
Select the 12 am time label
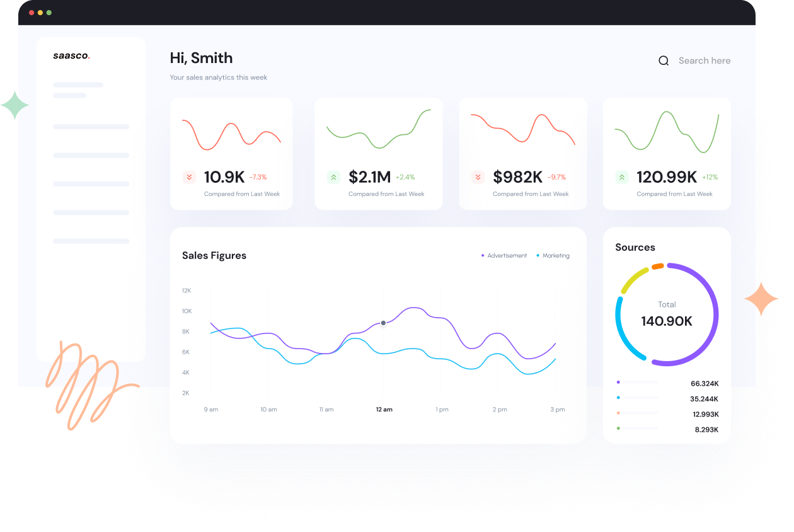384,410
